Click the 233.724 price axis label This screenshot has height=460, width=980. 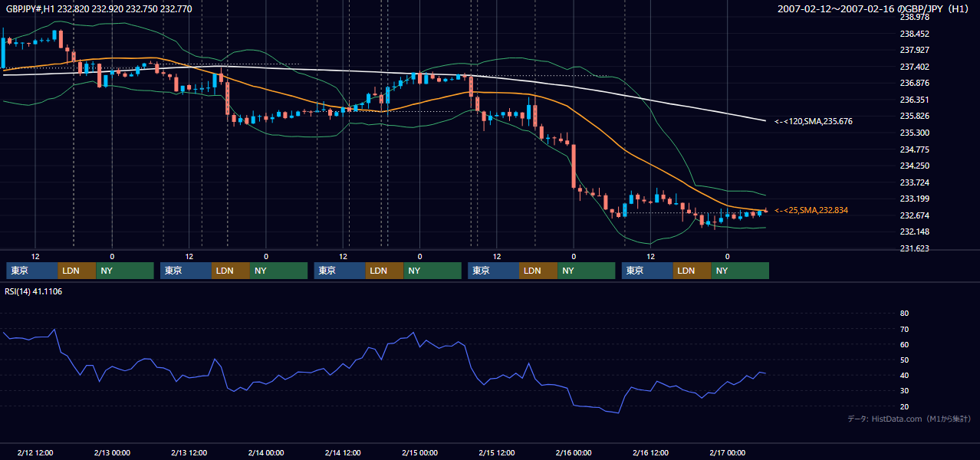(914, 182)
